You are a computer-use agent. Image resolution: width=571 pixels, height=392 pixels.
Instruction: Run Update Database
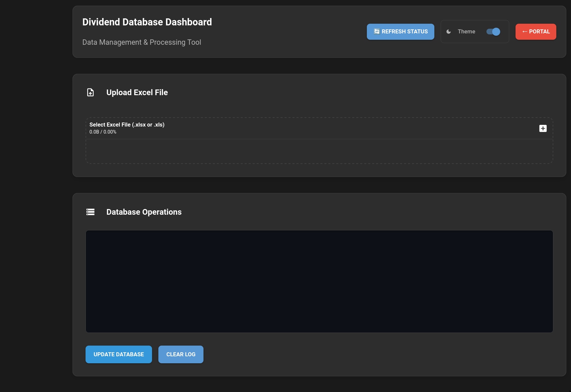(119, 354)
